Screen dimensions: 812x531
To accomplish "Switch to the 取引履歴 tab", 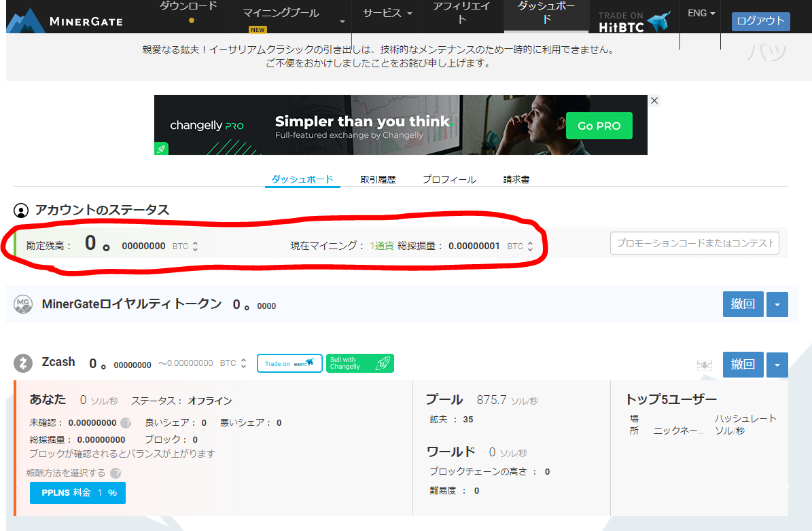I will pos(378,179).
